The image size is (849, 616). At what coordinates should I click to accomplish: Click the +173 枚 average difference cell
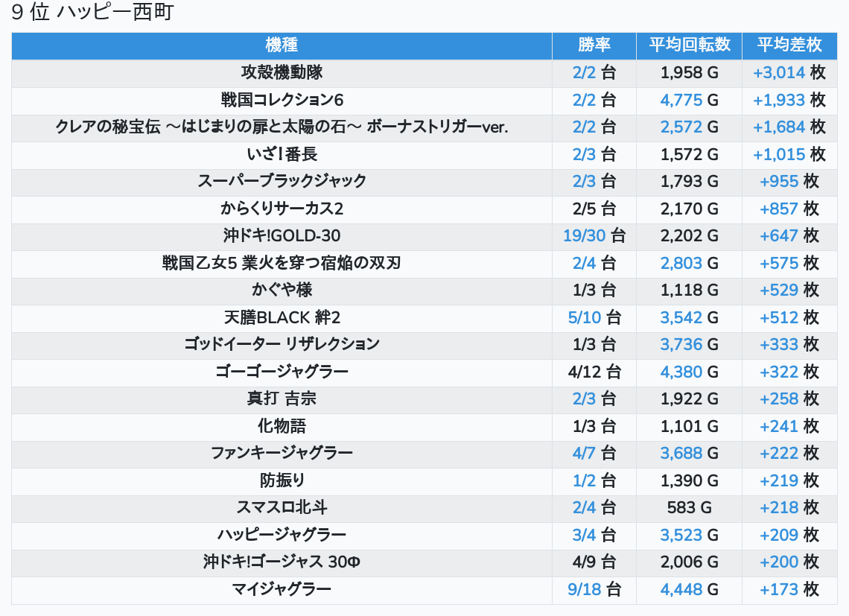point(789,589)
